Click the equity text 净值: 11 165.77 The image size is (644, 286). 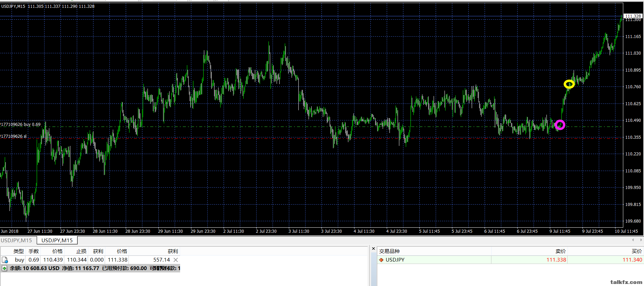(81, 268)
